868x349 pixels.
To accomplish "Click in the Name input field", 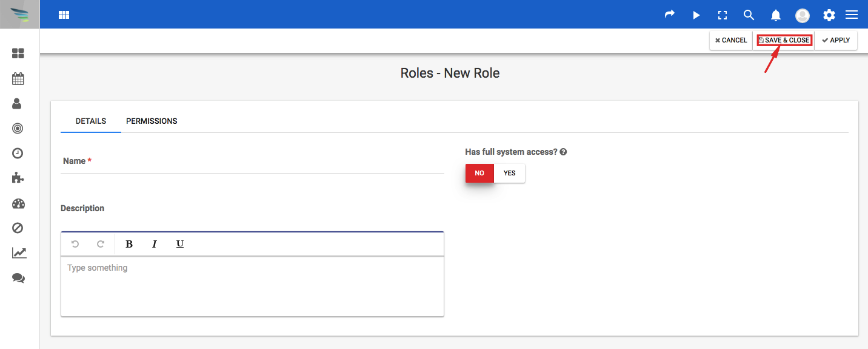I will coord(252,161).
